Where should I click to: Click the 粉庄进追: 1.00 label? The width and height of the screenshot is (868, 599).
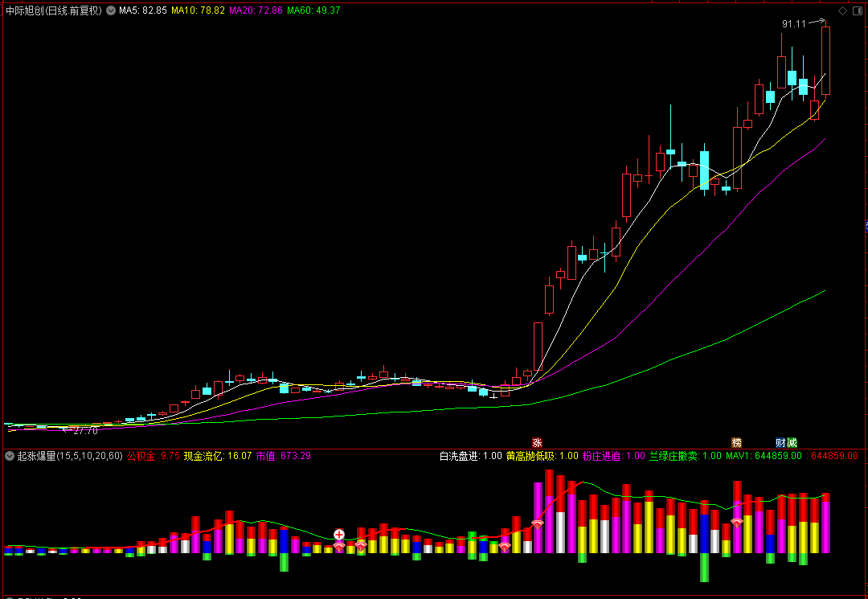pyautogui.click(x=614, y=456)
